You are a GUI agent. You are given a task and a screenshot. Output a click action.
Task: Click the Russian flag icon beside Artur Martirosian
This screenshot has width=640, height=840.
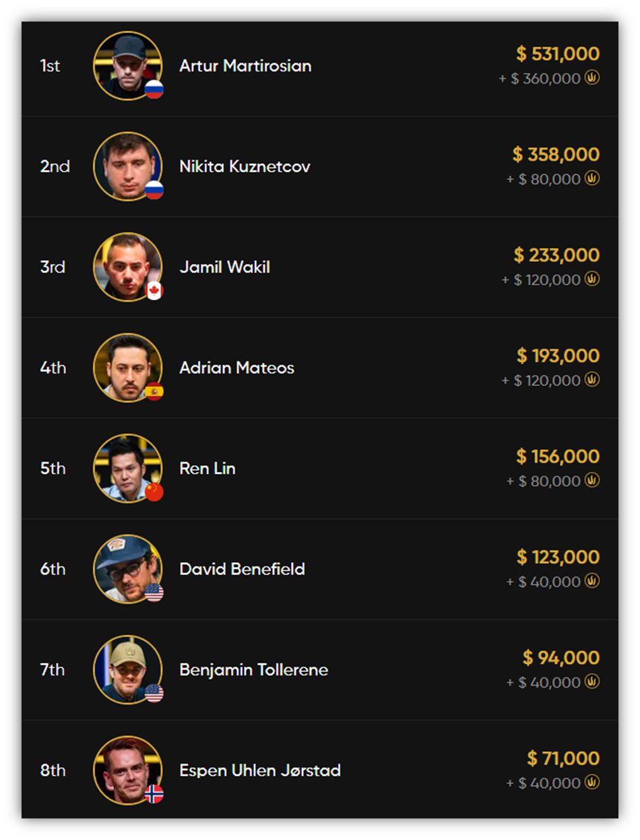(154, 90)
